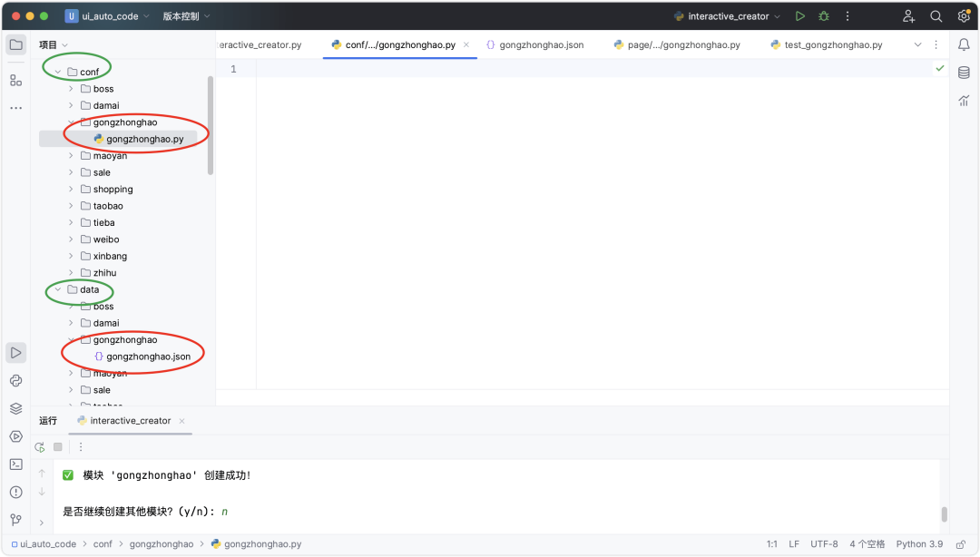The height and width of the screenshot is (557, 980).
Task: Open the Database tool window icon
Action: [x=964, y=73]
